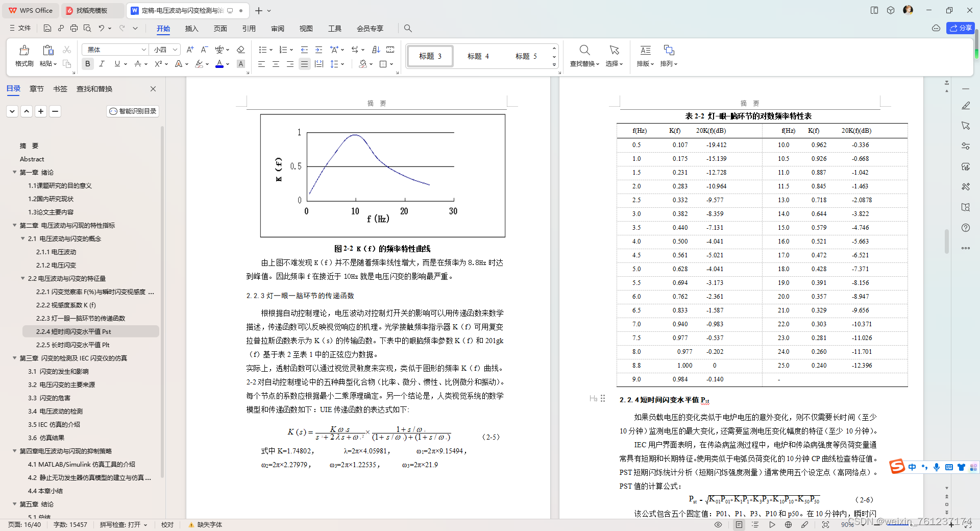980x531 pixels.
Task: Open the 页面 ribbon tab
Action: point(220,28)
